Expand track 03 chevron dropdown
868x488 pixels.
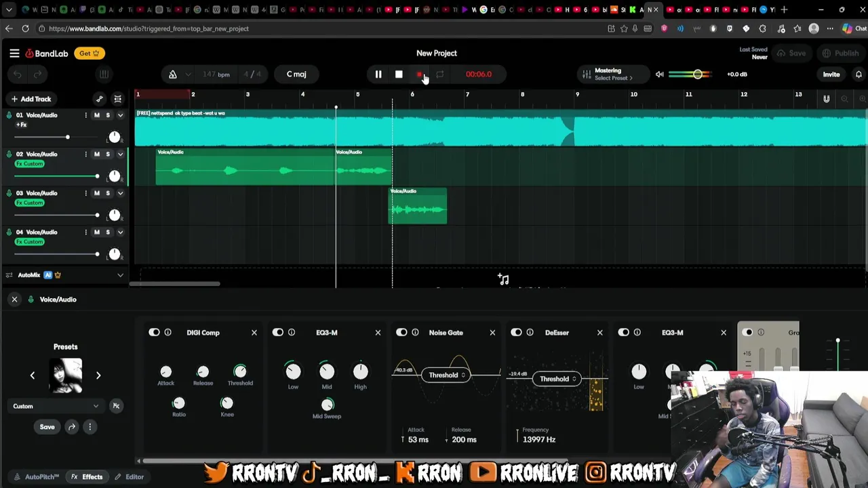120,193
